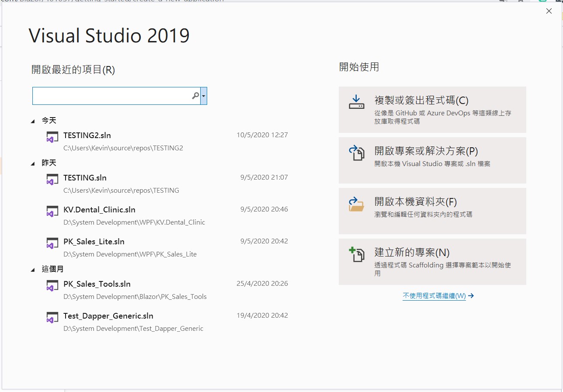Click path D:\System Development\WPF\PK_Sales_Lite

130,254
